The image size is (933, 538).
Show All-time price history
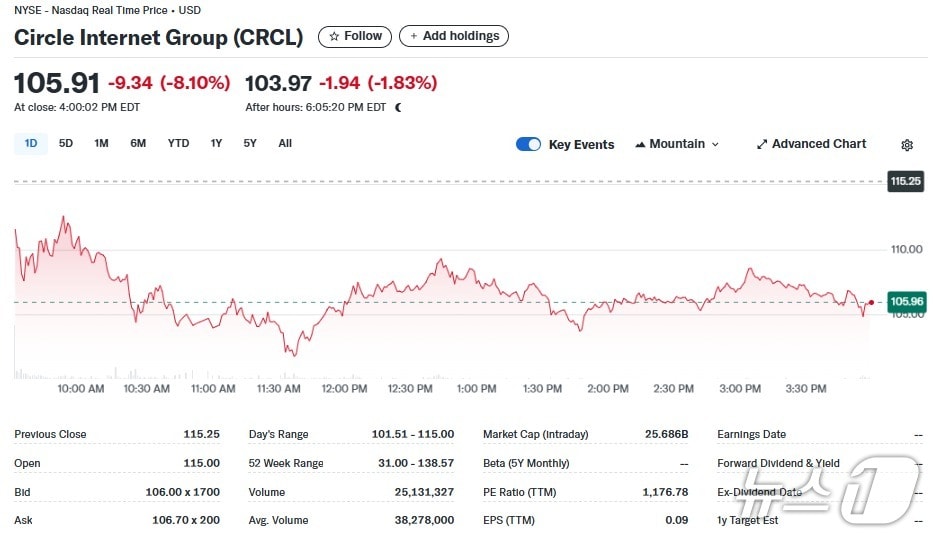coord(285,143)
